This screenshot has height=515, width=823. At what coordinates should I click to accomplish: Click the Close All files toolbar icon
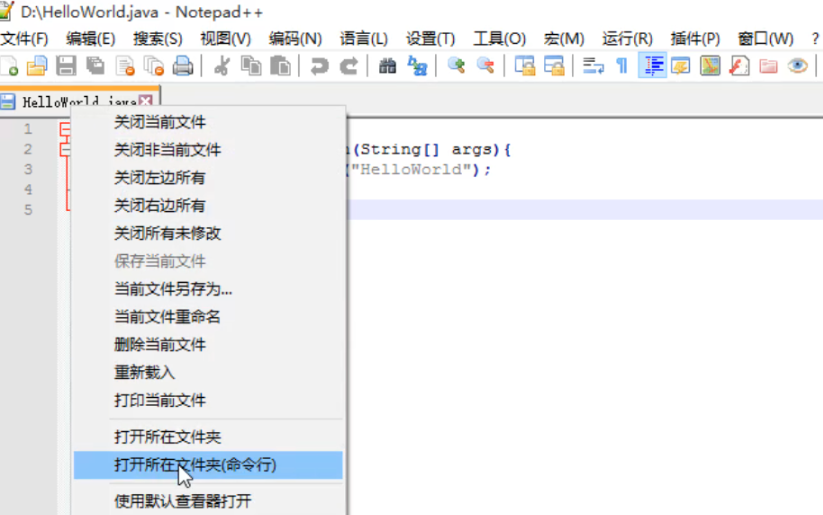point(154,66)
